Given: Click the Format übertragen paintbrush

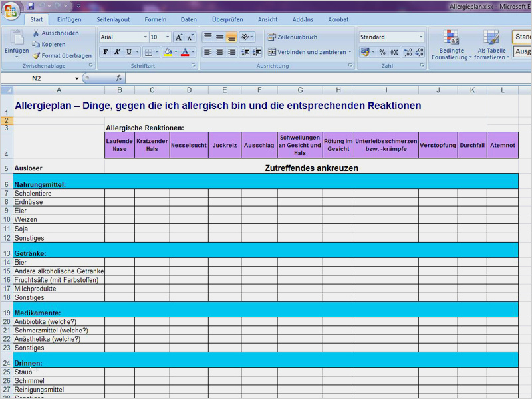Looking at the screenshot, I should [x=37, y=55].
